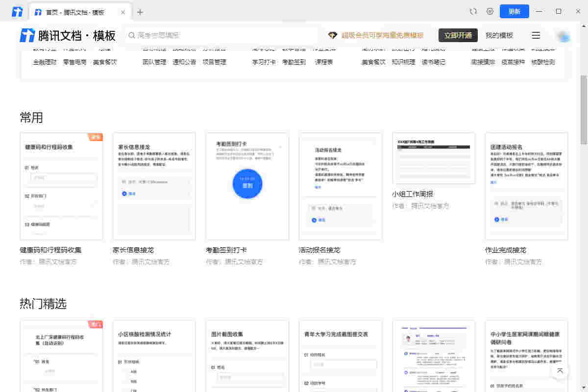Open the 核酸检测 category
Screen dimensions: 588x392
(x=544, y=62)
